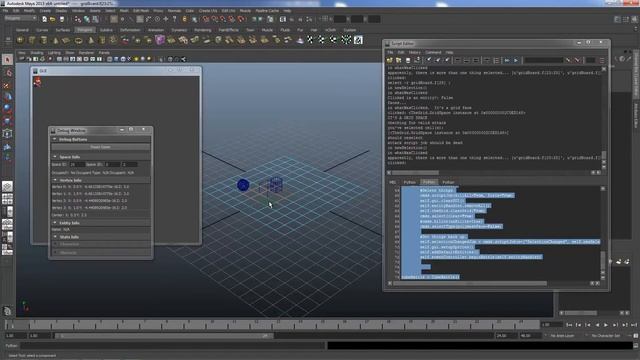The width and height of the screenshot is (640, 360).
Task: Click Execute in Script Editor toolbar
Action: 516,60
